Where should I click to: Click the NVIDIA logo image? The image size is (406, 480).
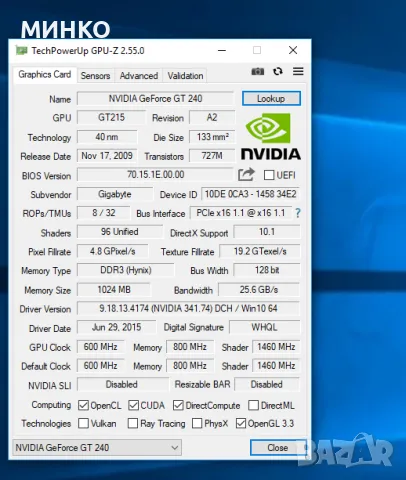(271, 136)
